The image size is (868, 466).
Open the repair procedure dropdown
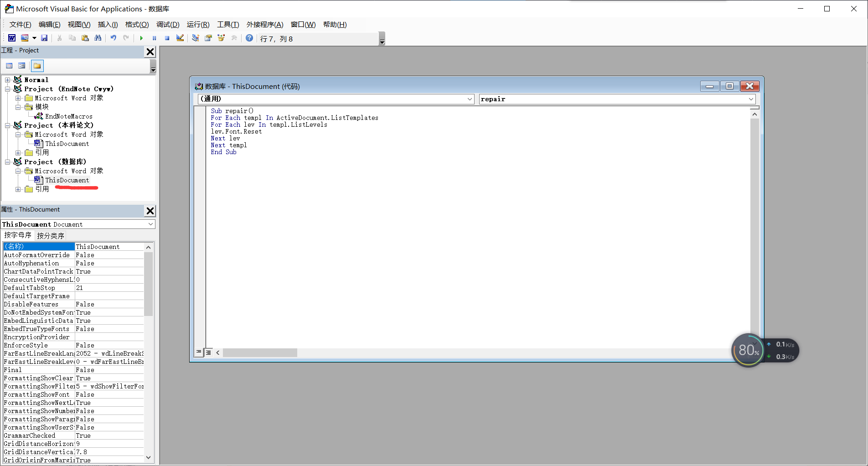tap(751, 99)
